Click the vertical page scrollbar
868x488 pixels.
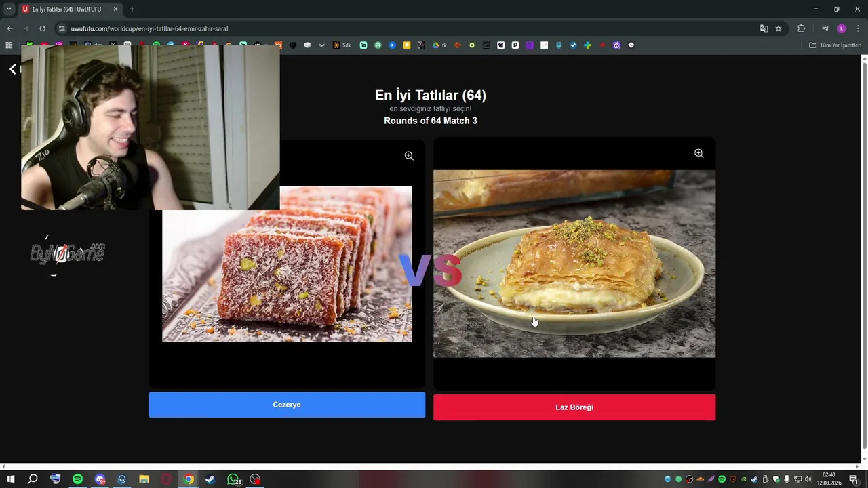click(864, 254)
